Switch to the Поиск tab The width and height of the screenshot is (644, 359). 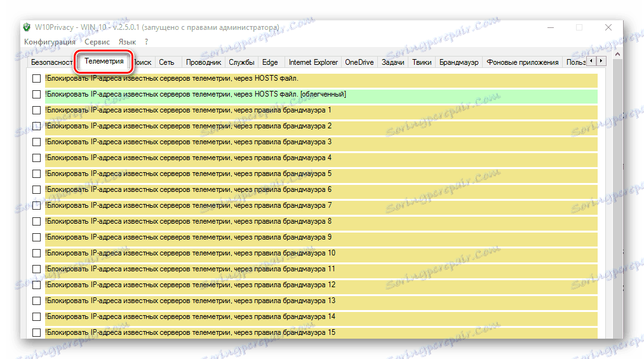tap(143, 62)
